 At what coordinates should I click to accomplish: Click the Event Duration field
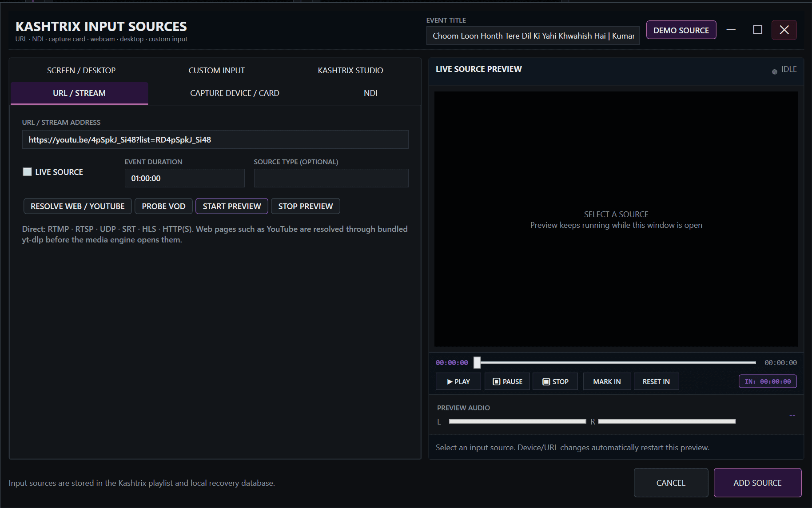point(184,178)
